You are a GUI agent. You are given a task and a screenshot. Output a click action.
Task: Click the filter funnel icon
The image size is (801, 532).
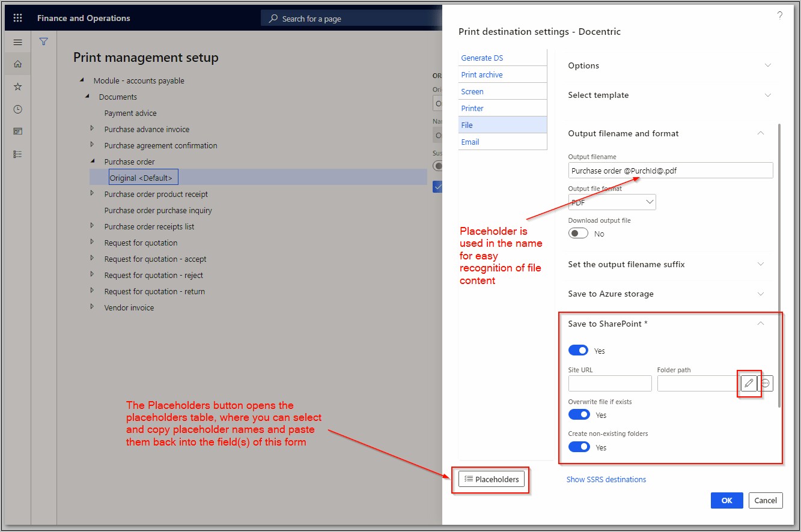click(x=43, y=42)
